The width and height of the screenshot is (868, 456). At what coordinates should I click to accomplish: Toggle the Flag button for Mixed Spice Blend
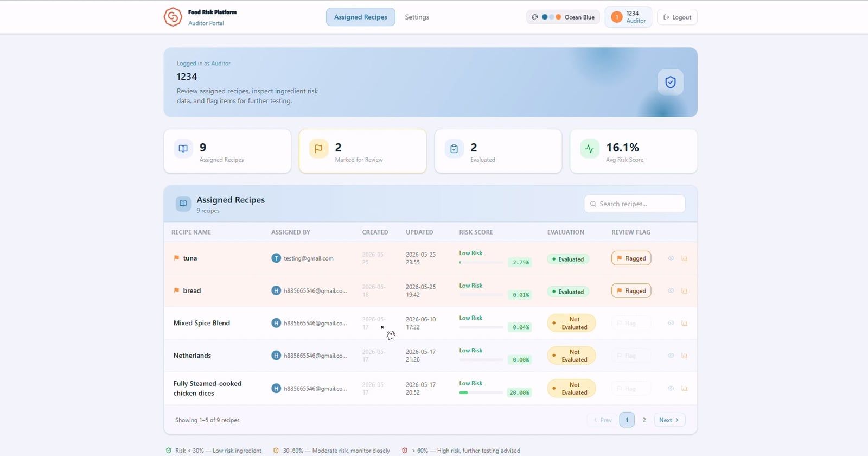coord(631,323)
